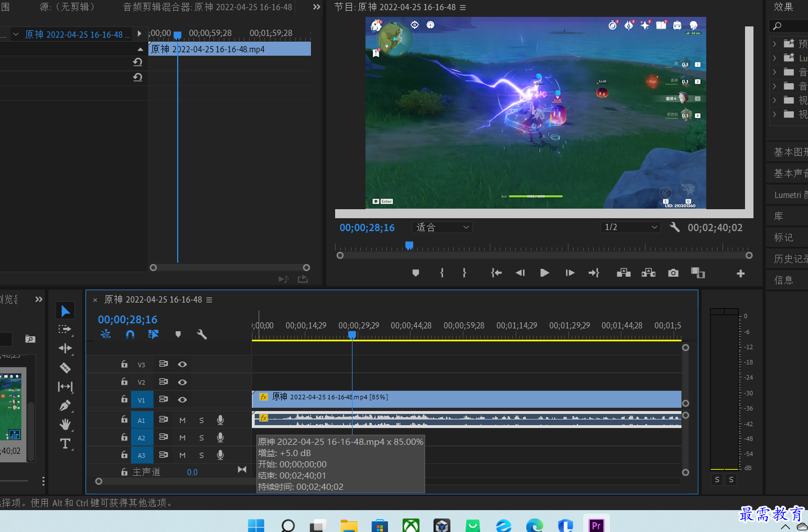
Task: Toggle lock on track A3
Action: [124, 454]
